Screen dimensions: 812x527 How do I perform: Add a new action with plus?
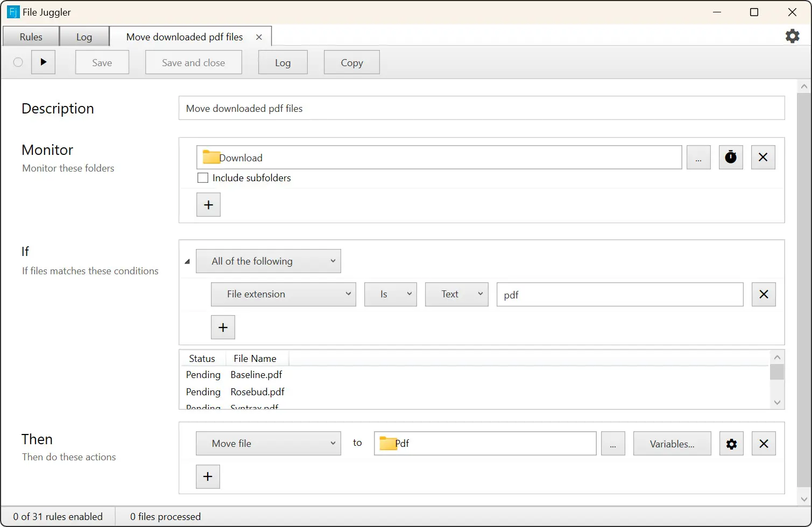coord(208,476)
